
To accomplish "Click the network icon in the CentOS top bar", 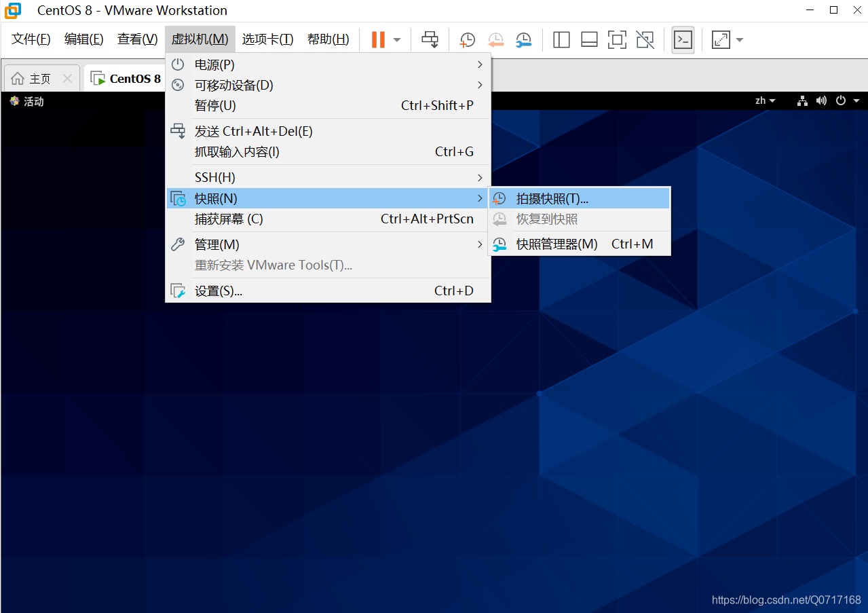I will (x=803, y=100).
